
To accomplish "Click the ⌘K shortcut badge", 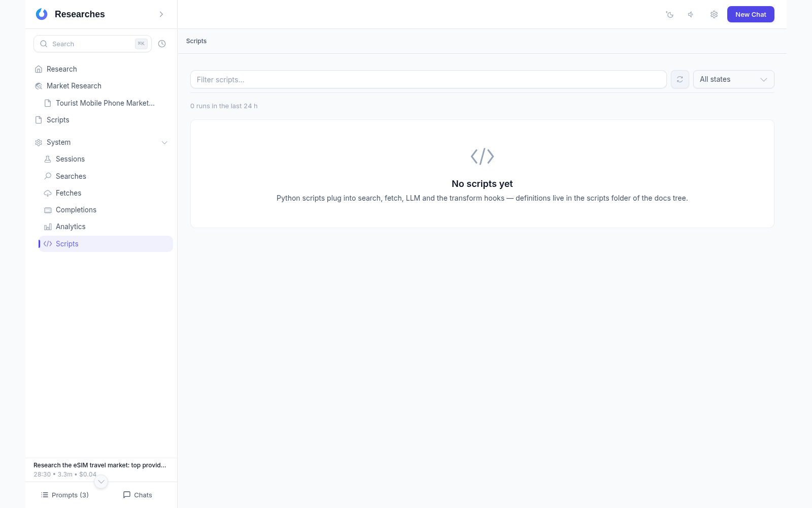I will coord(141,44).
